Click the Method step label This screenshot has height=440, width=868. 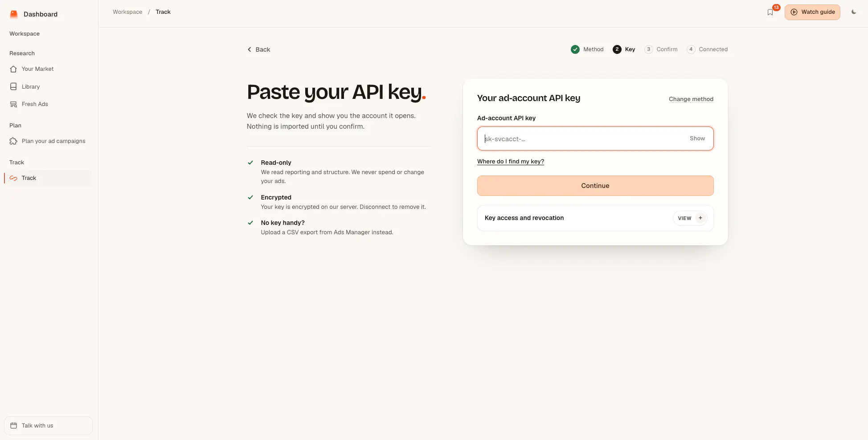[594, 49]
